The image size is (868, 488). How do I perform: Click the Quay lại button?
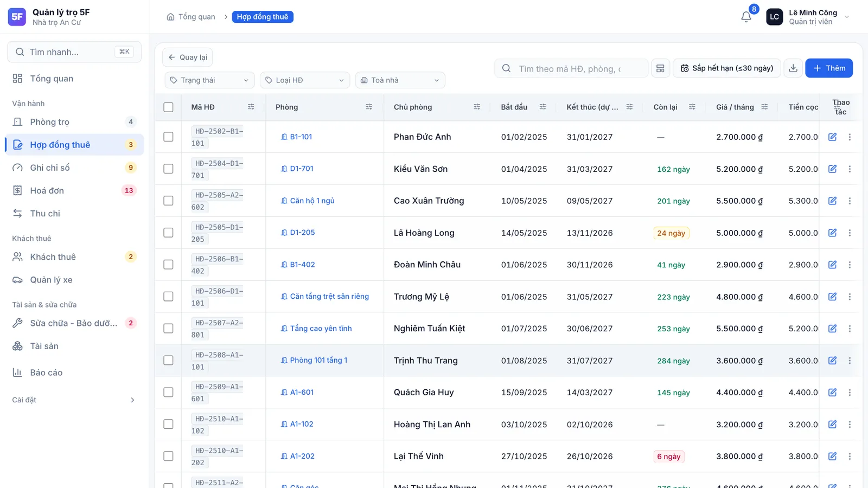tap(188, 57)
